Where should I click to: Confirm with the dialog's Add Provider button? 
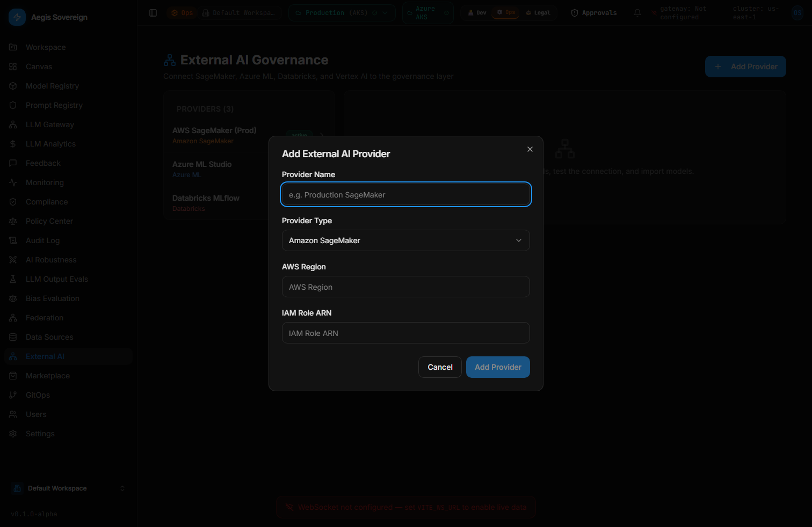(x=498, y=367)
